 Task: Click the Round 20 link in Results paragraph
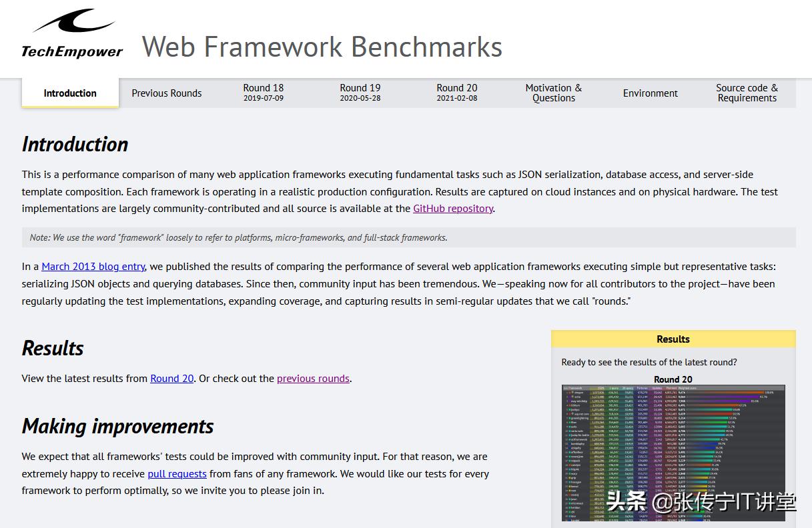pyautogui.click(x=171, y=379)
